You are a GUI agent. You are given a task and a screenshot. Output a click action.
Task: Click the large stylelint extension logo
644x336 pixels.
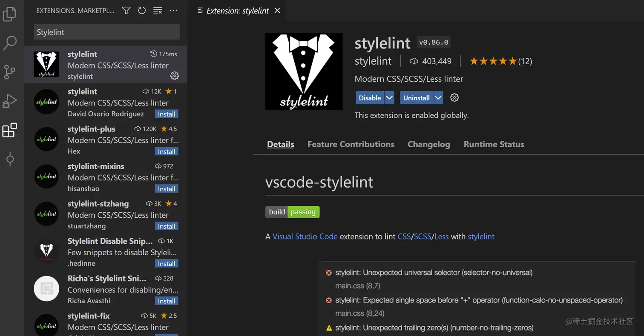click(304, 71)
